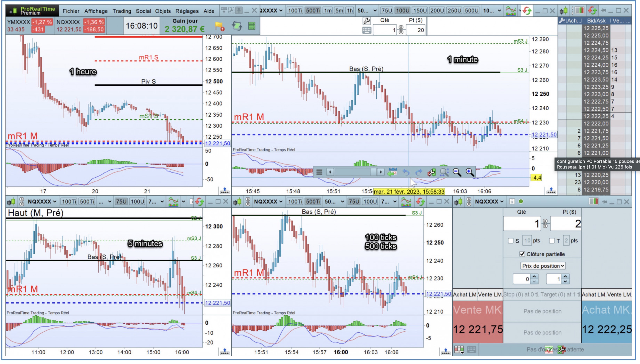
Task: Expand NQXXXX symbol dropdown in 5 minutes chart
Action: [x=42, y=202]
